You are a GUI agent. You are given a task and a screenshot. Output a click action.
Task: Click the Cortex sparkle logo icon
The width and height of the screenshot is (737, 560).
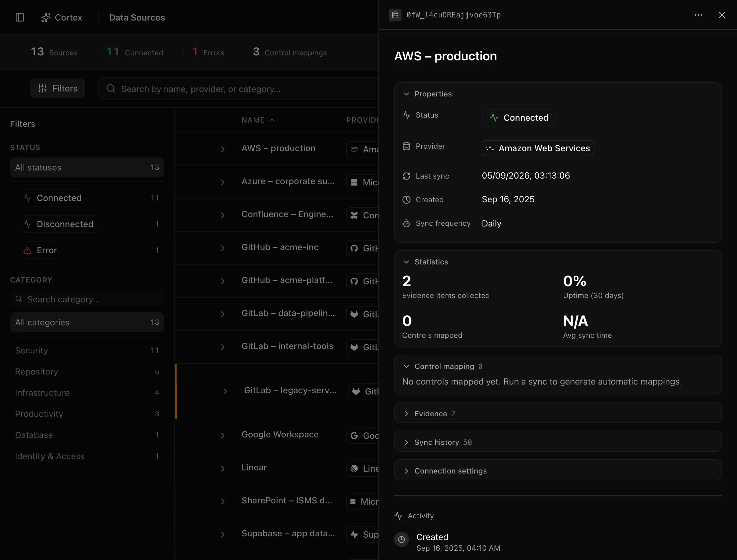click(x=46, y=17)
